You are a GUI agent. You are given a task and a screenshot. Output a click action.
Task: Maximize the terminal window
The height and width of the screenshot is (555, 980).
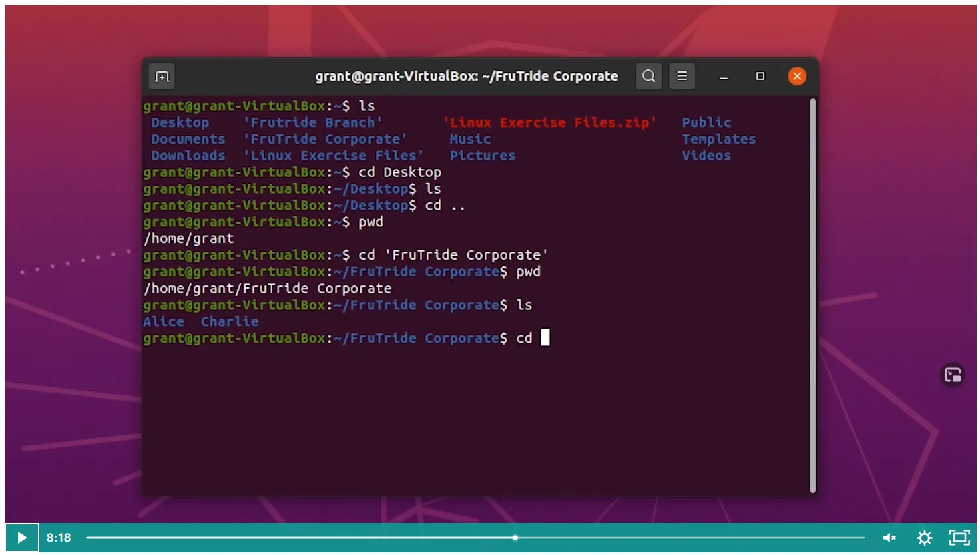(x=760, y=76)
